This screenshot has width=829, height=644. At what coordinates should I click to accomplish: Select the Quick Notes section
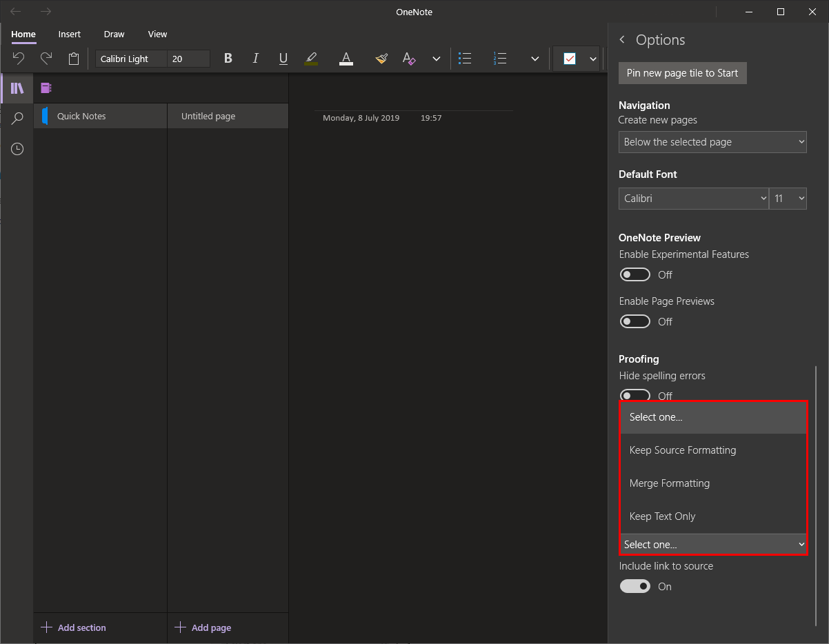click(x=100, y=116)
